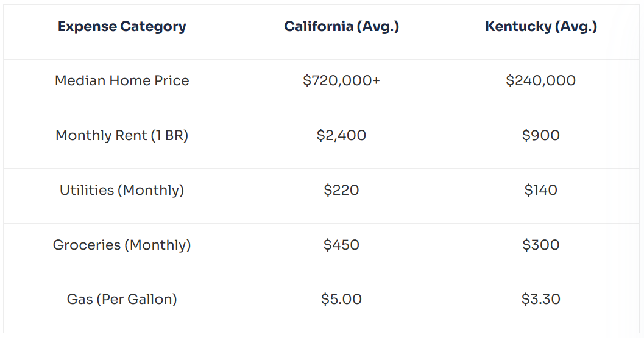This screenshot has height=338, width=644.
Task: Click the Median Home Price row label
Action: click(x=122, y=80)
